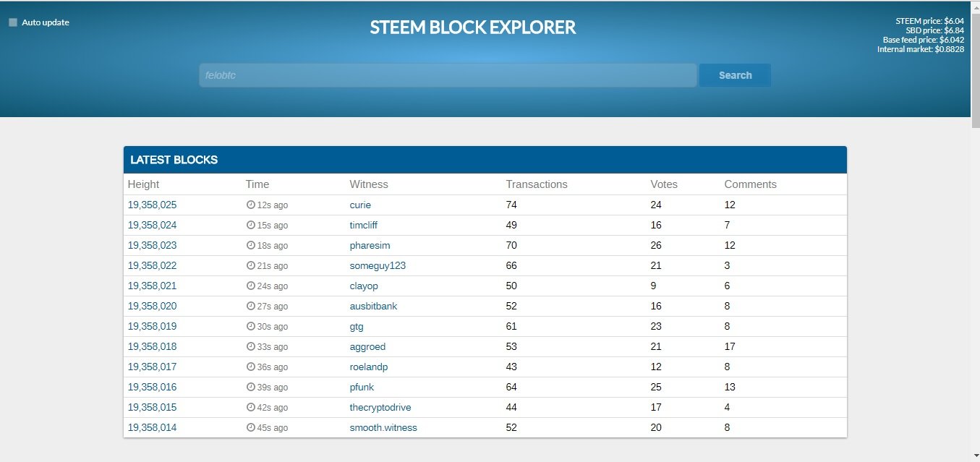This screenshot has width=980, height=462.
Task: Click the search input field
Action: (x=448, y=75)
